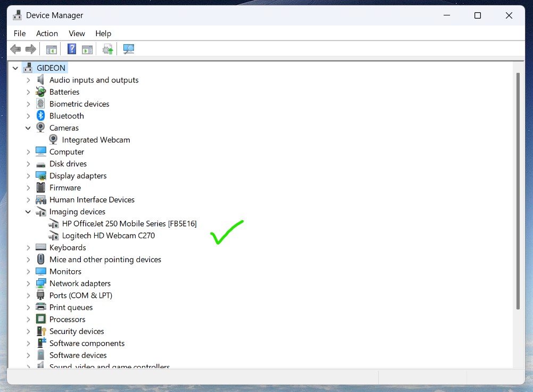This screenshot has height=392, width=533.
Task: Collapse the GIDEON root node
Action: pyautogui.click(x=15, y=68)
